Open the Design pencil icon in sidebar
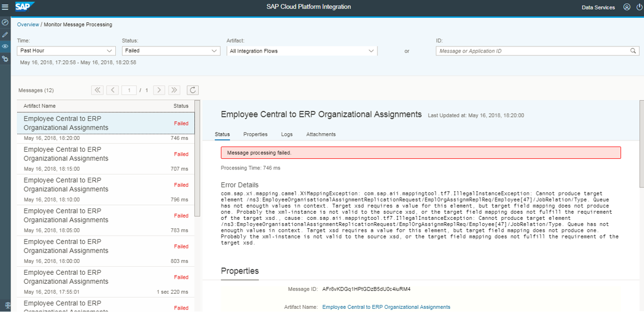This screenshot has height=315, width=644. coord(6,35)
